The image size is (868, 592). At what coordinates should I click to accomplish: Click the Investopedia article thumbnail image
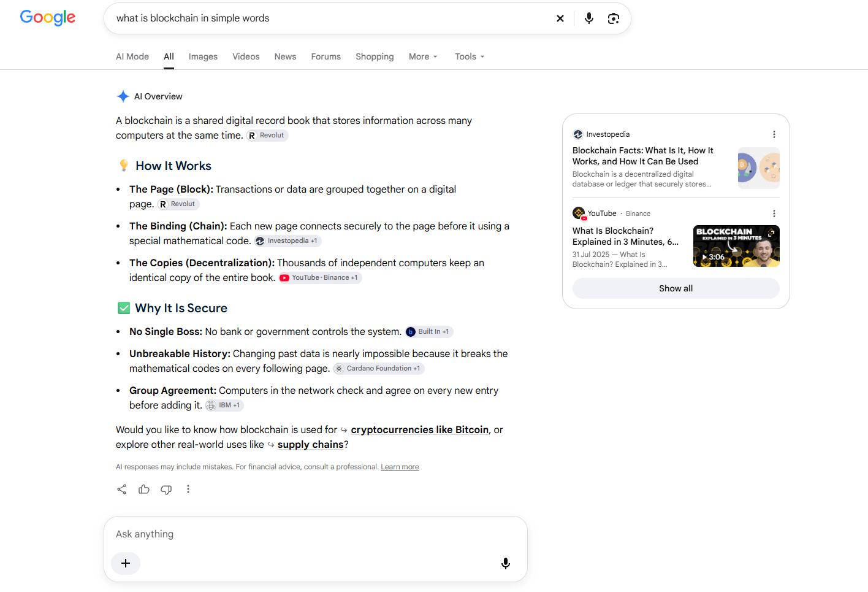pyautogui.click(x=758, y=168)
